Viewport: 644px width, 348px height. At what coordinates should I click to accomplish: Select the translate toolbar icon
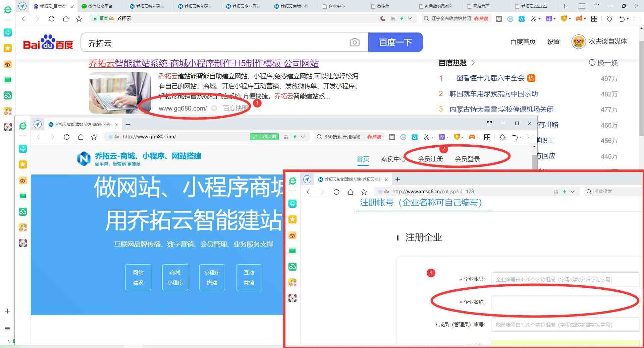549,19
